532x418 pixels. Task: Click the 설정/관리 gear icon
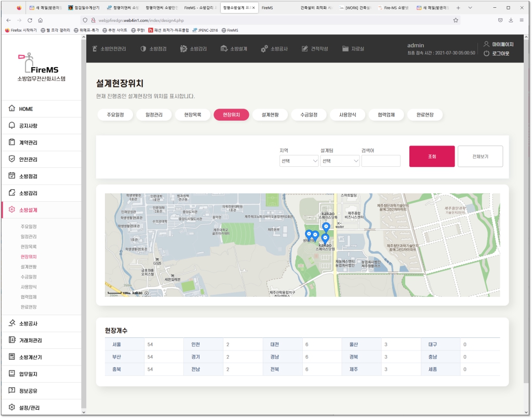click(12, 407)
